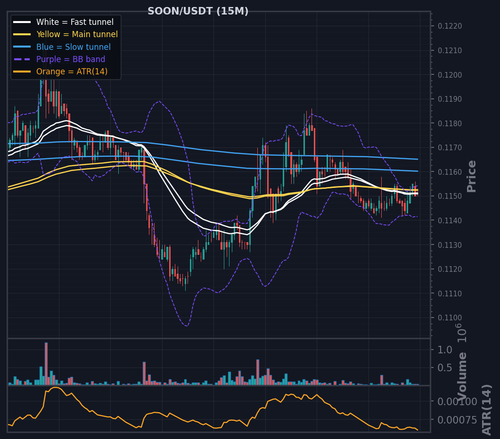
Task: Click the 0.1140 price axis label
Action: tap(450, 220)
